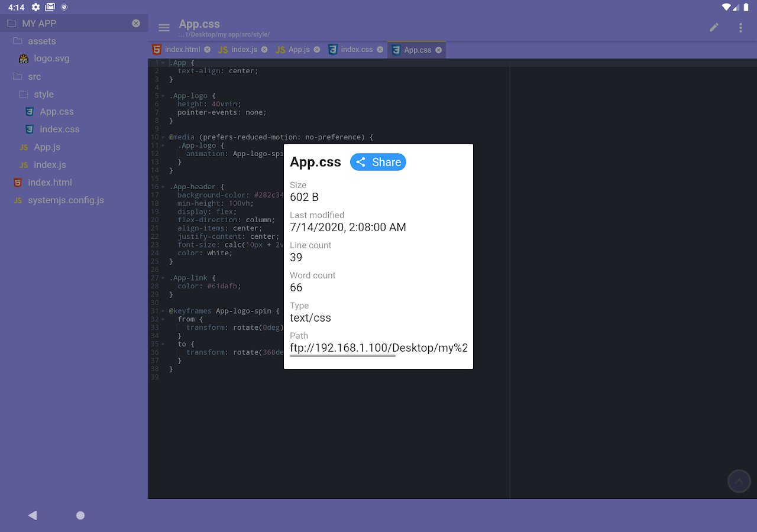The image size is (757, 532).
Task: Switch to the index.css tab
Action: click(x=357, y=50)
